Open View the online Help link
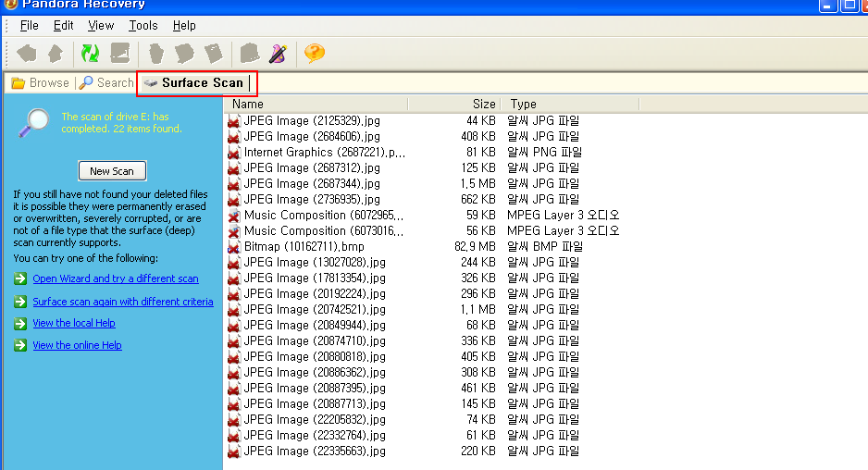The height and width of the screenshot is (470, 868). pos(78,345)
